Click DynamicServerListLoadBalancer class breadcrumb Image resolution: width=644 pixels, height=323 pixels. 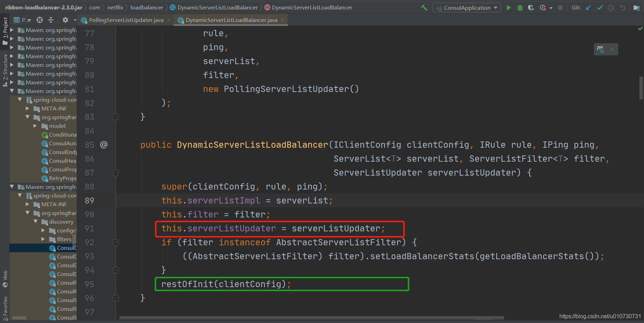[x=214, y=7]
